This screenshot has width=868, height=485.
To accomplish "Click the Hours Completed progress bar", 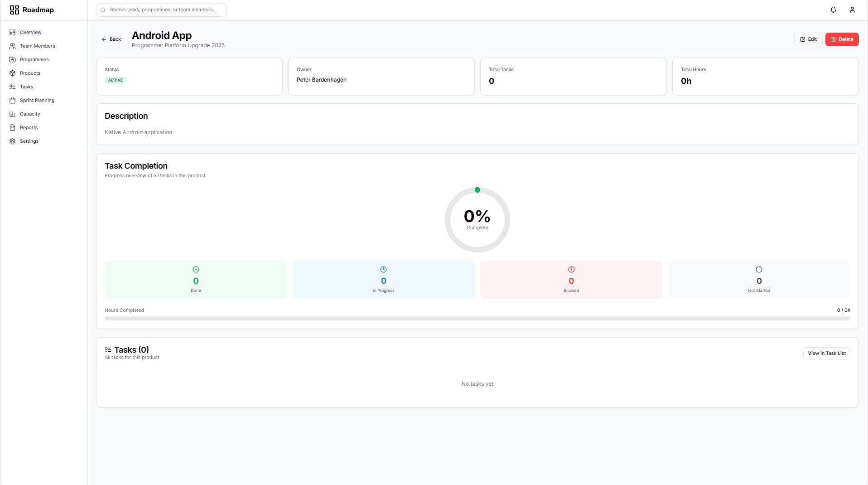I will tap(477, 318).
